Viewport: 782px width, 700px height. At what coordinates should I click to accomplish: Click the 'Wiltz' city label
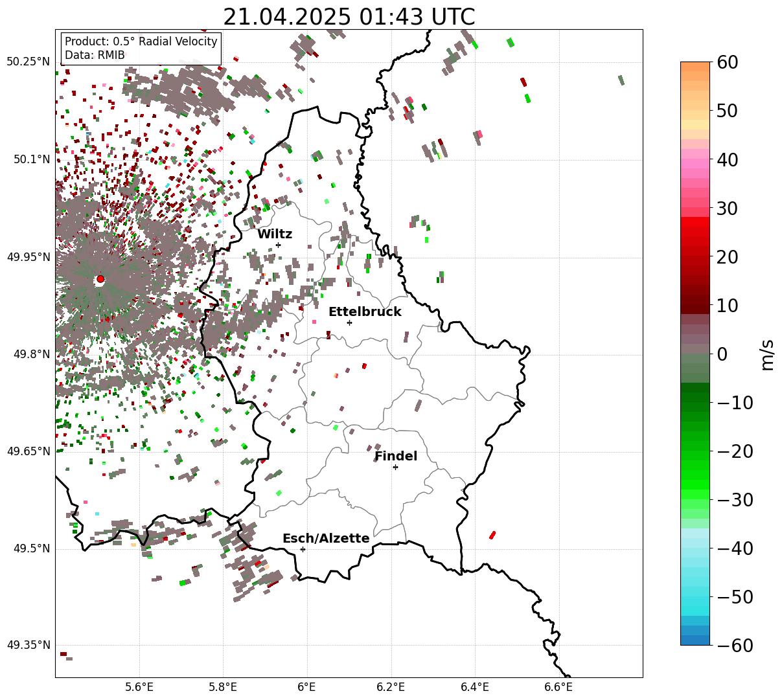click(x=275, y=234)
